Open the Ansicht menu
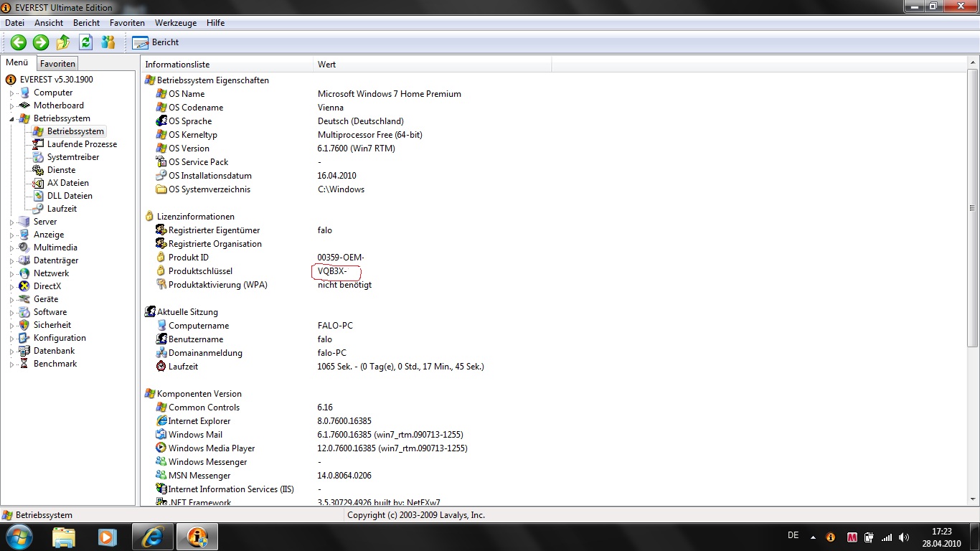The width and height of the screenshot is (980, 551). (49, 23)
